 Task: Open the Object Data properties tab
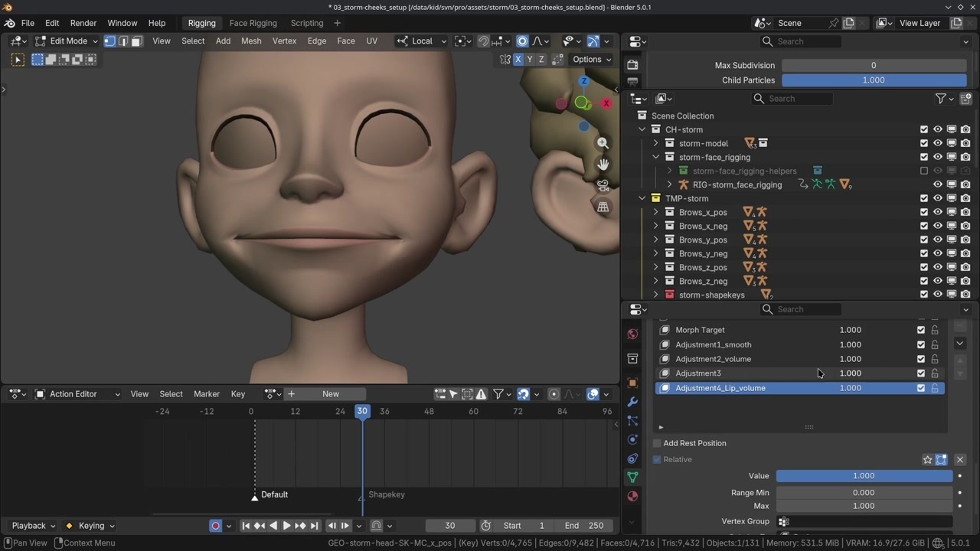(x=632, y=477)
